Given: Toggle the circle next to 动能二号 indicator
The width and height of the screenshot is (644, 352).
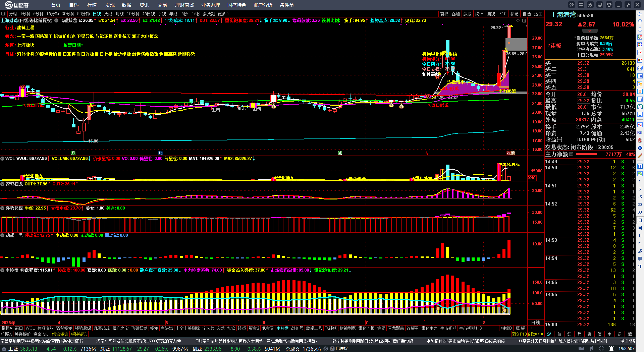Looking at the screenshot, I should (x=2, y=235).
